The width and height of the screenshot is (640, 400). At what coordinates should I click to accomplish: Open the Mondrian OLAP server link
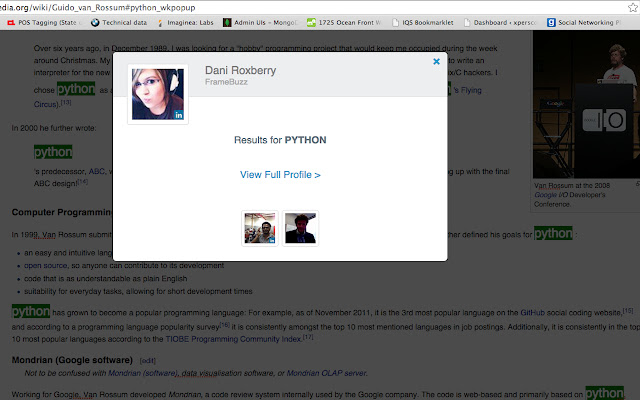click(x=326, y=373)
